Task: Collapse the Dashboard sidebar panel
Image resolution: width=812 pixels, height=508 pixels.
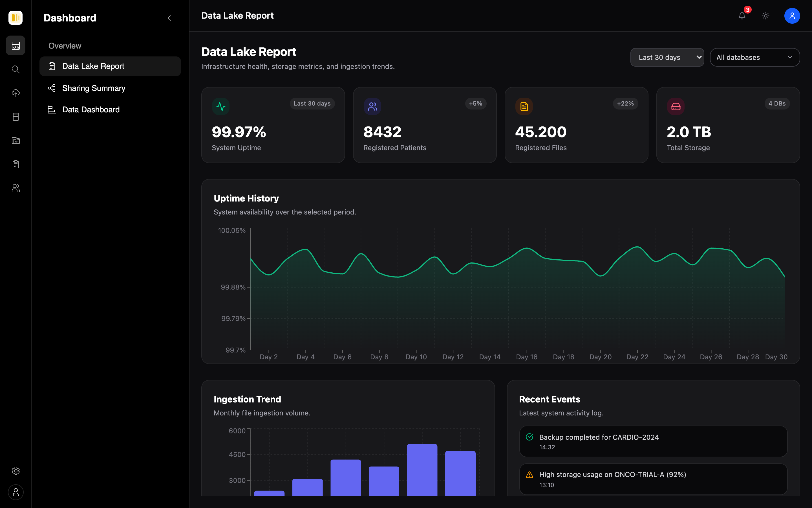Action: point(169,18)
